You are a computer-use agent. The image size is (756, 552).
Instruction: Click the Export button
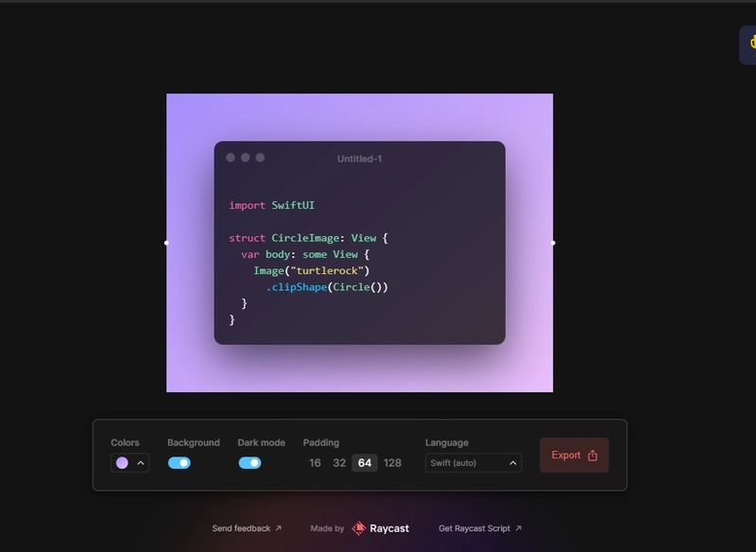[x=574, y=456]
